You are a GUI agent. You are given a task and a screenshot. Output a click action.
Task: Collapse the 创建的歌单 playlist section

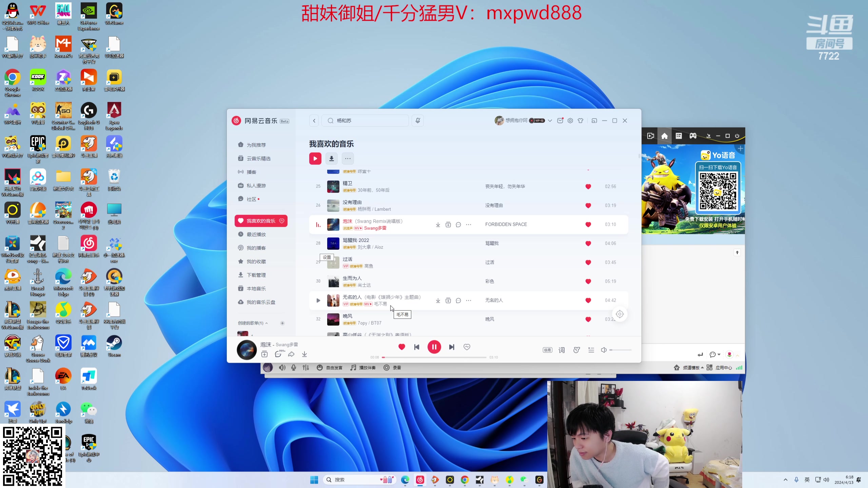[267, 323]
